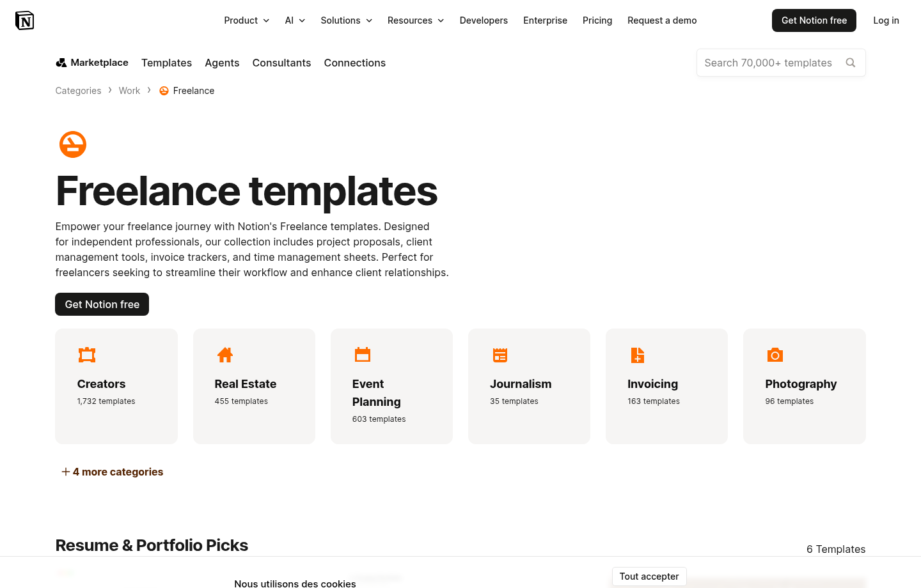This screenshot has width=921, height=588.
Task: Click the 'Nous utilisons des cookies' text
Action: tap(295, 584)
